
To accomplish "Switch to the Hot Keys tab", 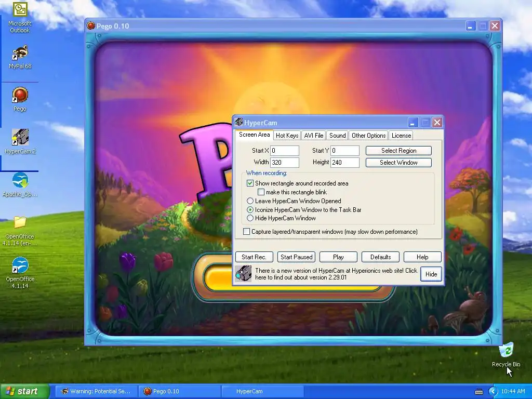I will tap(287, 136).
